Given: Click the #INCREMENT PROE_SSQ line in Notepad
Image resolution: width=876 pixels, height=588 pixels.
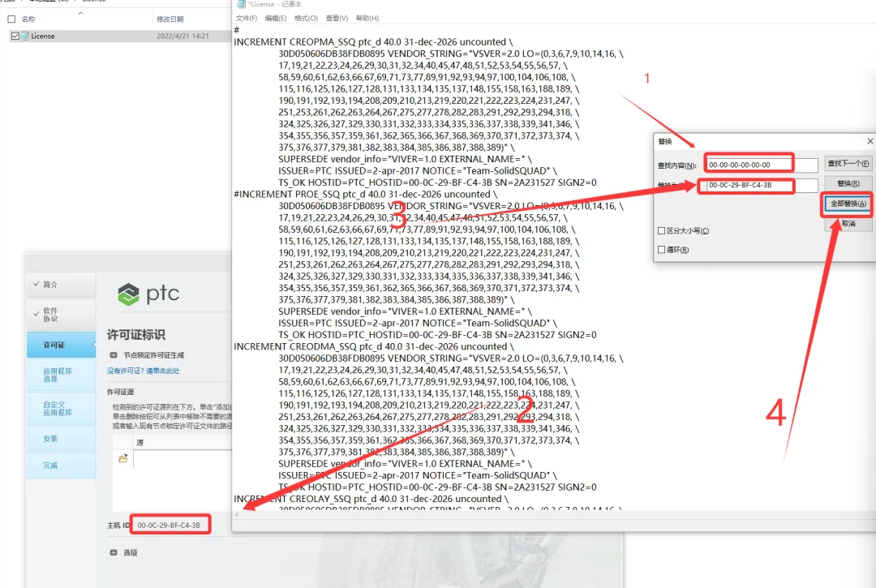Looking at the screenshot, I should coord(365,195).
